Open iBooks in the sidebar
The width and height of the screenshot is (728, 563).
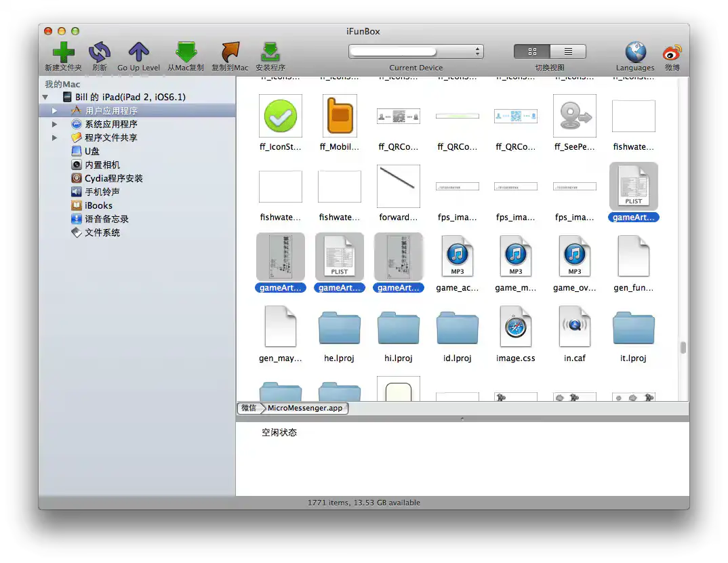coord(98,205)
